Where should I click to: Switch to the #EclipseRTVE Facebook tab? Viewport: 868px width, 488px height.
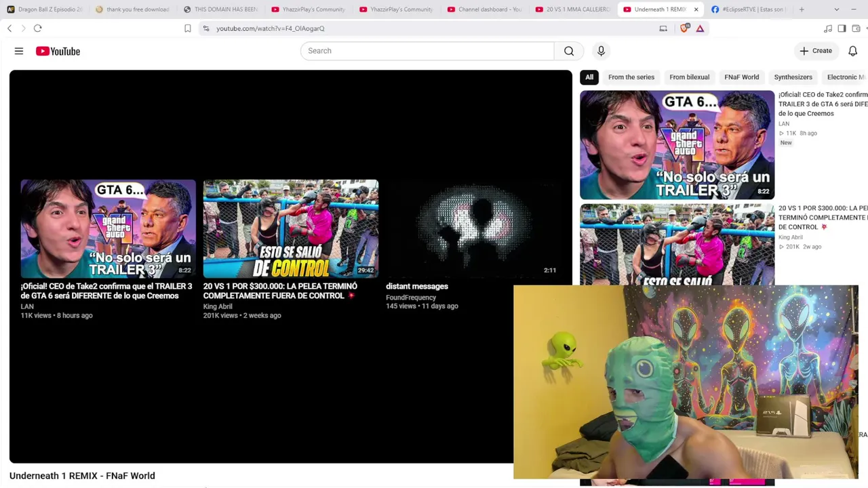click(x=749, y=9)
